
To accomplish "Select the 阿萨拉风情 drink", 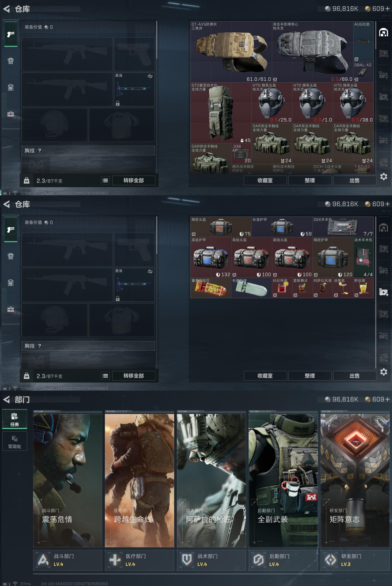I will [x=323, y=288].
